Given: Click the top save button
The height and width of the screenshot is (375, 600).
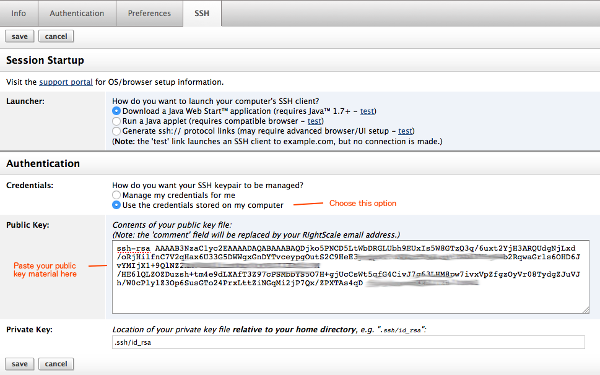Looking at the screenshot, I should (x=20, y=36).
